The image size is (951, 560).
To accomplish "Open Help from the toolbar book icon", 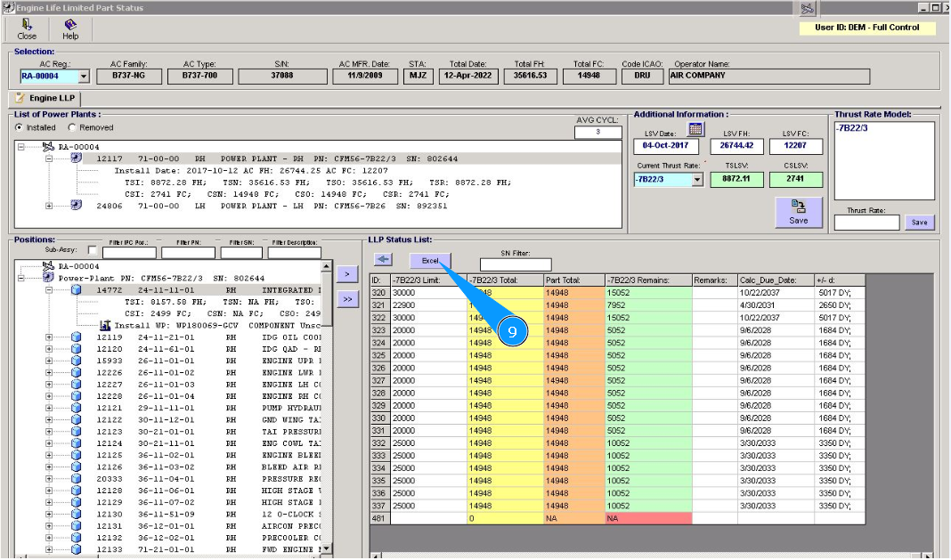I will [70, 25].
